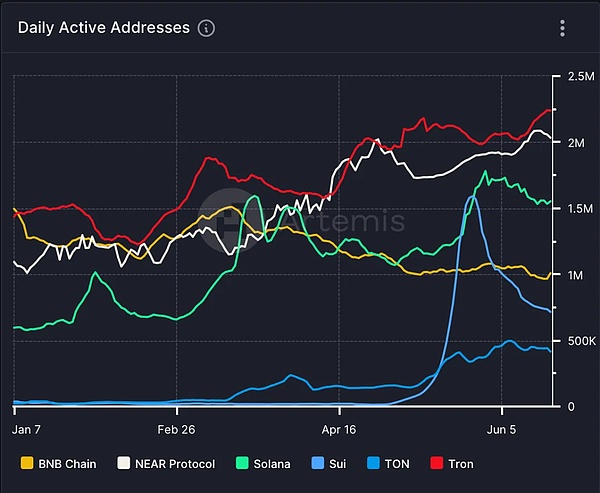This screenshot has height=493, width=600.
Task: Click the 2.5M y-axis label
Action: 581,77
